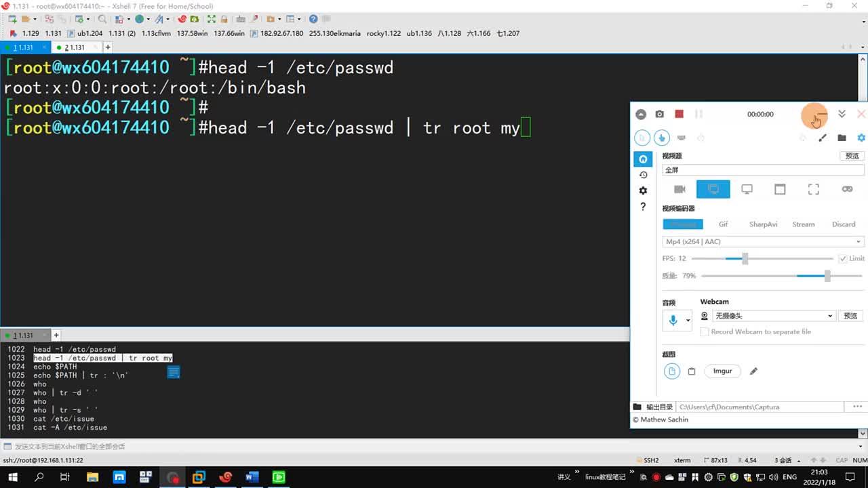Image resolution: width=868 pixels, height=488 pixels.
Task: Open the drawing pencil tool in Captura
Action: coord(823,138)
